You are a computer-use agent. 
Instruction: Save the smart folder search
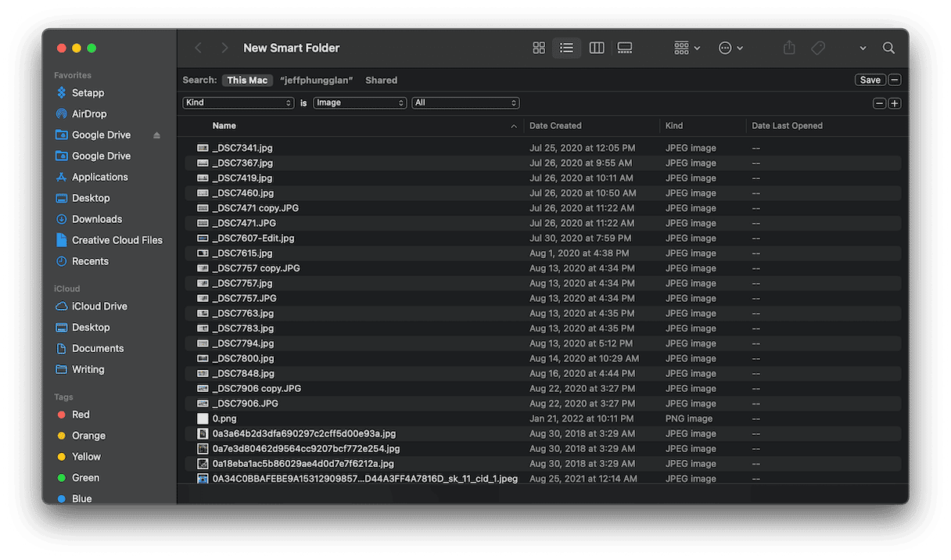pyautogui.click(x=870, y=80)
